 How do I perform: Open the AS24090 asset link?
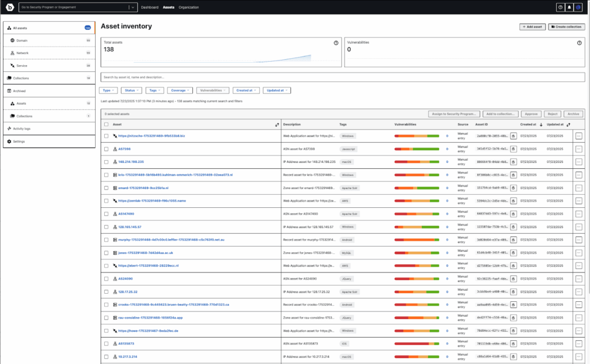126,279
